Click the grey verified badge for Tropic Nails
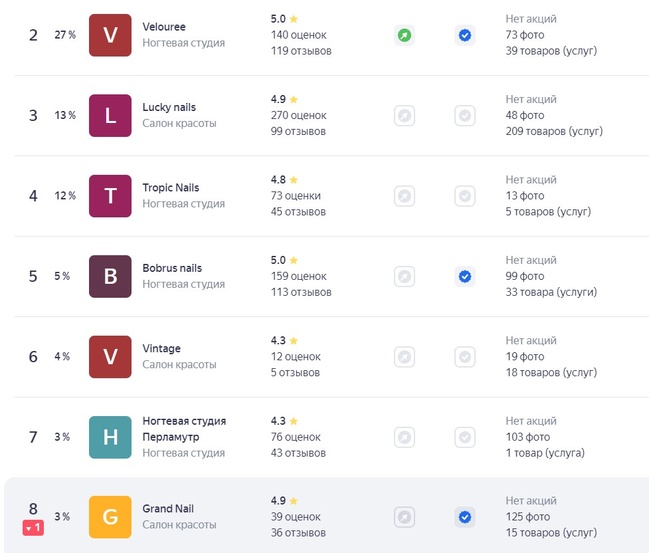 pyautogui.click(x=465, y=196)
